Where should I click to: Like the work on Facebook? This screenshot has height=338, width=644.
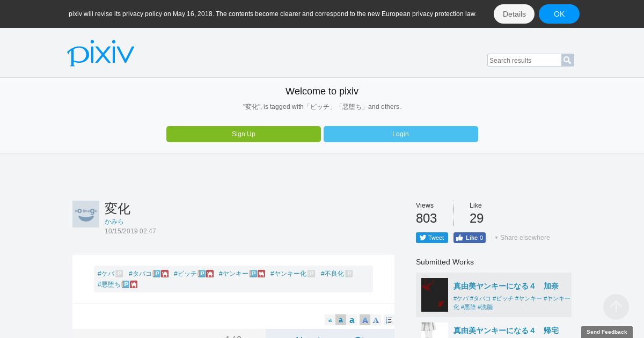pos(470,238)
